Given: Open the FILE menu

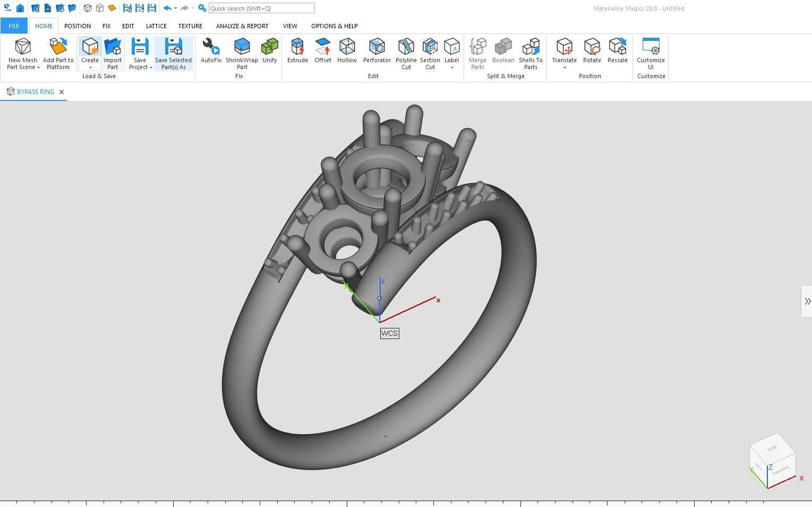Looking at the screenshot, I should [x=14, y=26].
